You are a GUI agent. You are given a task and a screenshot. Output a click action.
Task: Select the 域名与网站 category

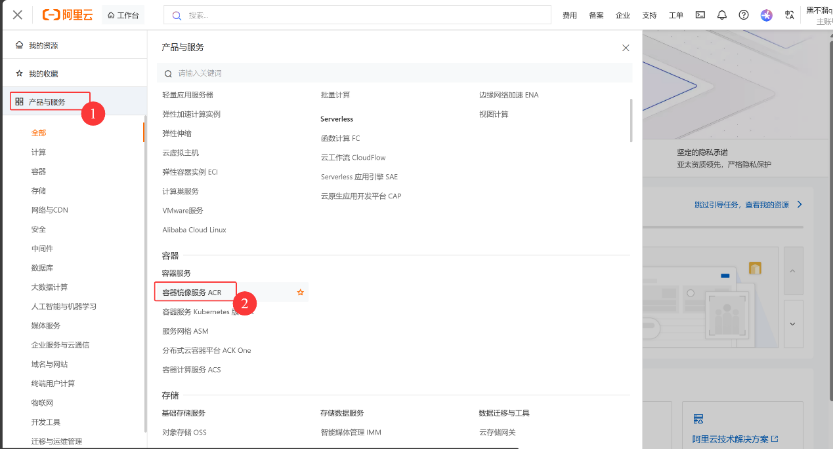pyautogui.click(x=49, y=365)
